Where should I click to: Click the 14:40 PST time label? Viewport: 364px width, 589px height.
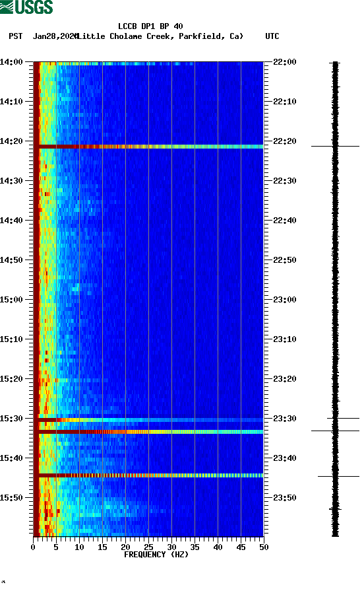(11, 221)
